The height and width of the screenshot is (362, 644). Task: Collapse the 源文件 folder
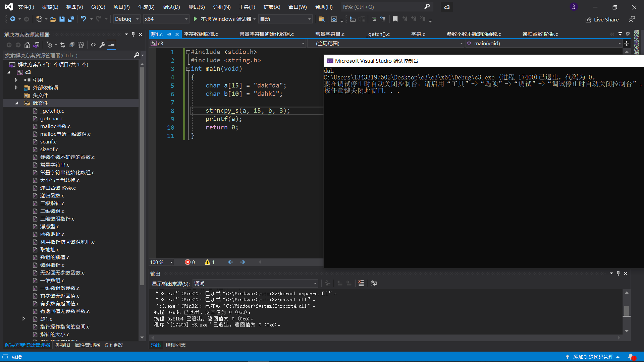point(16,103)
